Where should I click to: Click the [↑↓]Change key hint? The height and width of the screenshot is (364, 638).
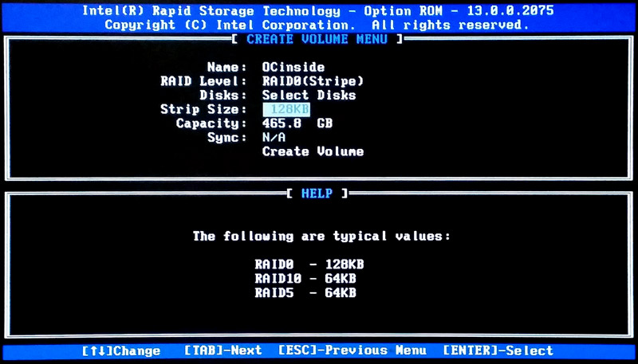coord(121,350)
